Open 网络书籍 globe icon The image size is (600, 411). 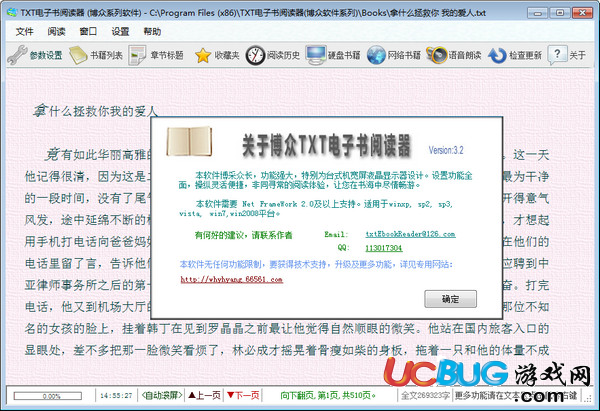pyautogui.click(x=393, y=55)
